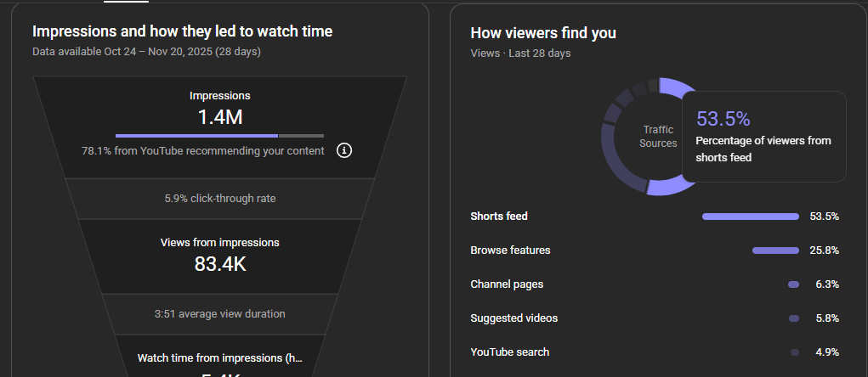Image resolution: width=868 pixels, height=377 pixels.
Task: Click the YouTube search percentage dot
Action: point(795,352)
